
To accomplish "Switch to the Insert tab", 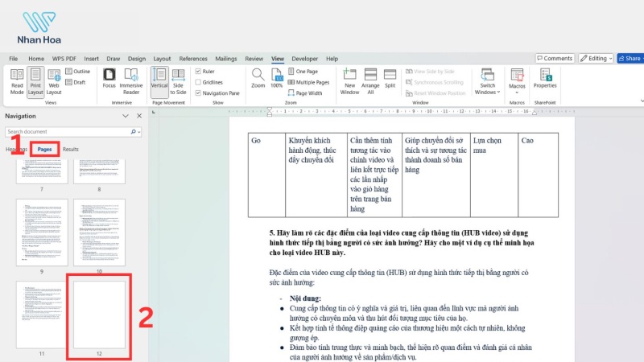I will click(x=91, y=59).
